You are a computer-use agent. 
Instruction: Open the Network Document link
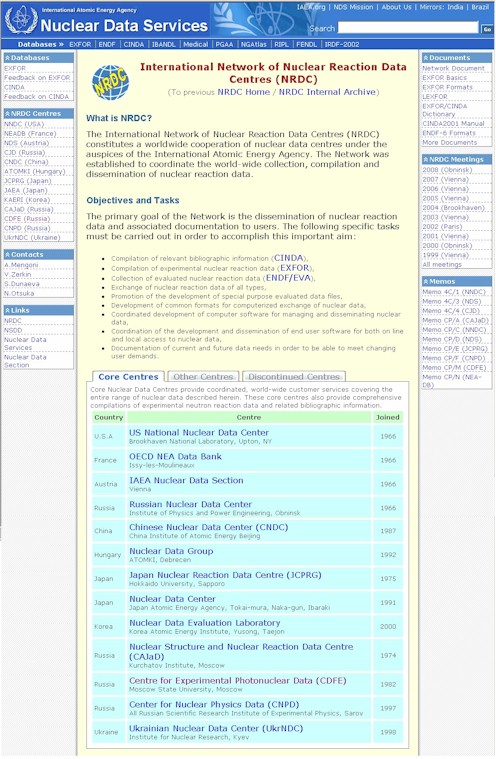[453, 69]
